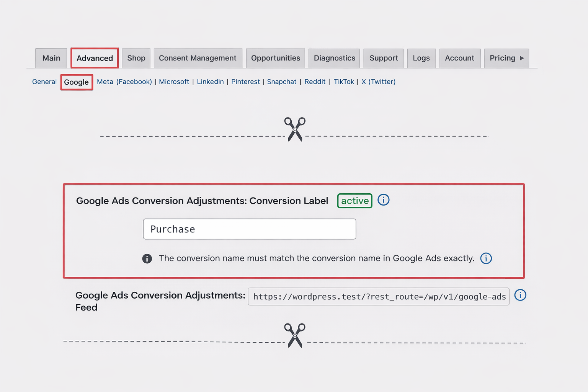
Task: Select the Conversion Adjustments Feed URL field
Action: [x=378, y=296]
